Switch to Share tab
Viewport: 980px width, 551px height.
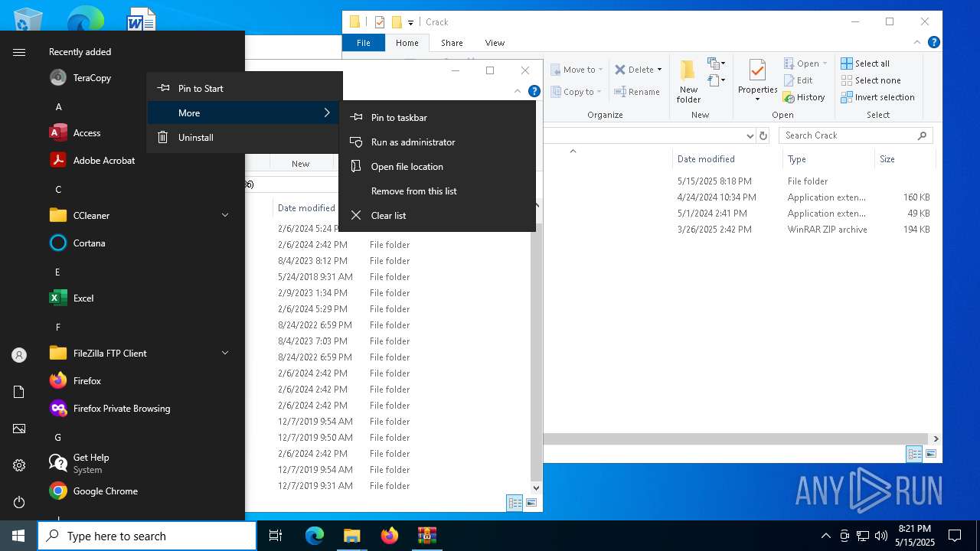(452, 43)
